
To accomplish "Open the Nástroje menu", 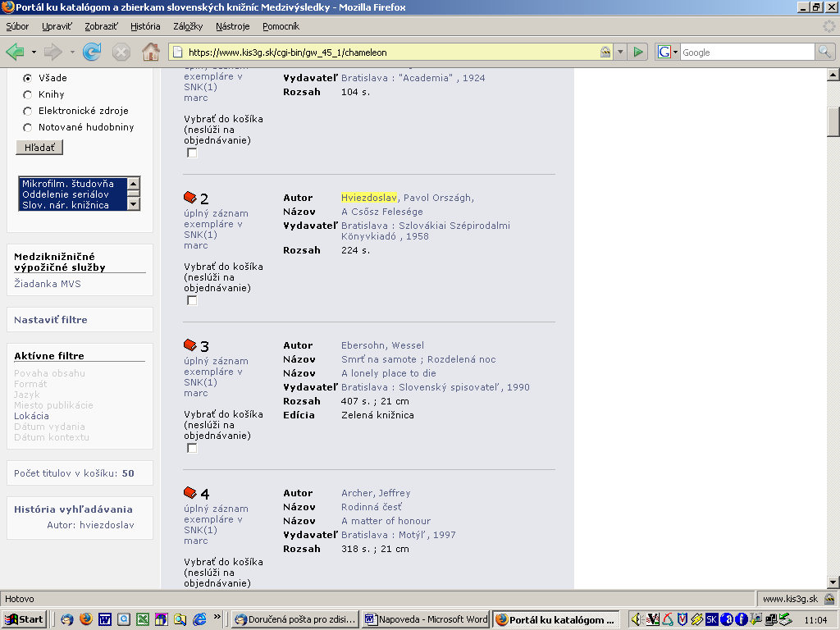I will point(232,26).
